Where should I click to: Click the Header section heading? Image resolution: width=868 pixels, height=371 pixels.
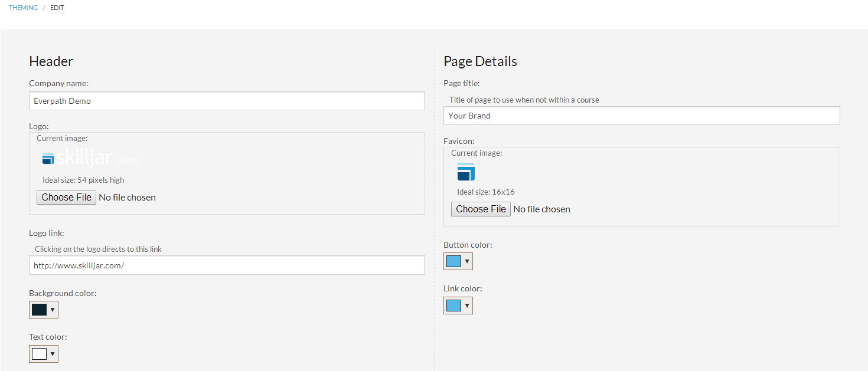[x=51, y=61]
